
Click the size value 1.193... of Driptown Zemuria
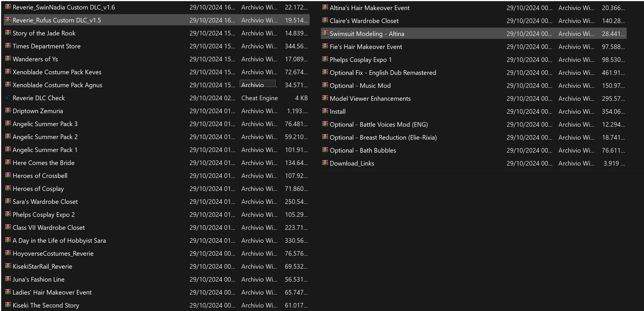[297, 111]
